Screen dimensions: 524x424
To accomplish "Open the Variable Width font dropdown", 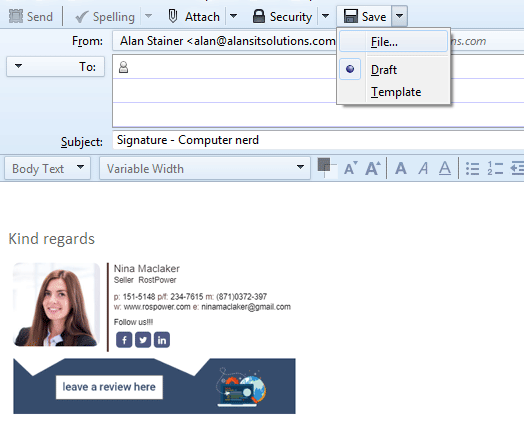I will [x=205, y=169].
